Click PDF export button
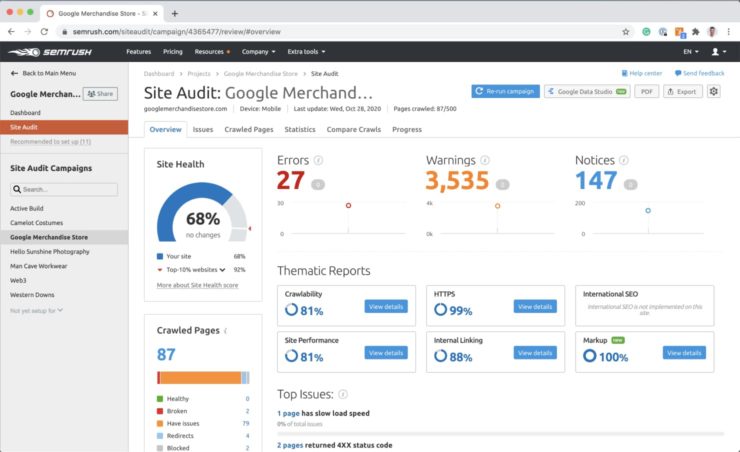This screenshot has width=740, height=452. pos(647,91)
